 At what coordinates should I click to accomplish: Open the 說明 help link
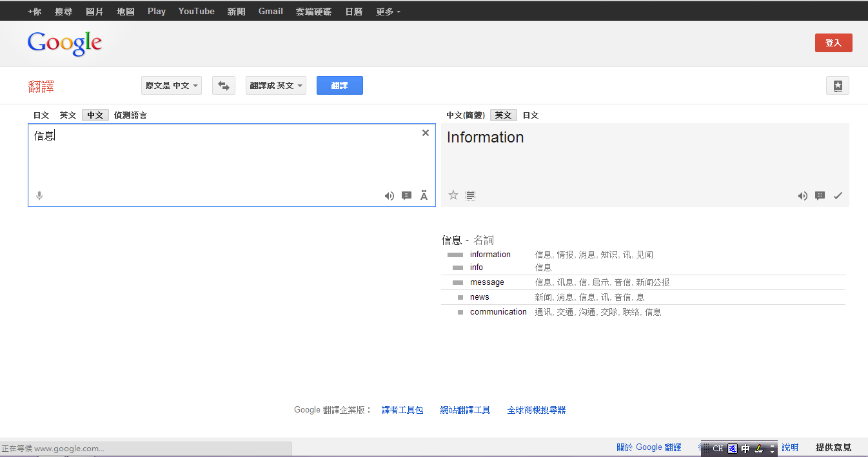(790, 447)
